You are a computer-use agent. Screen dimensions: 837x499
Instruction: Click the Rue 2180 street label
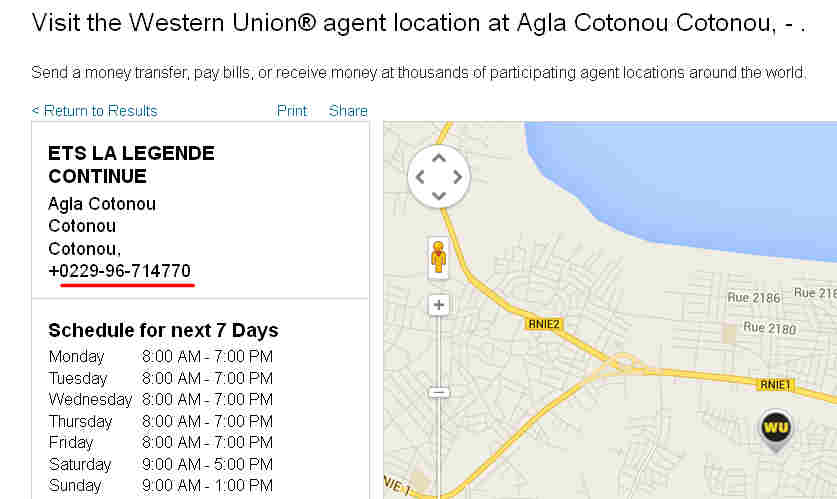click(769, 327)
